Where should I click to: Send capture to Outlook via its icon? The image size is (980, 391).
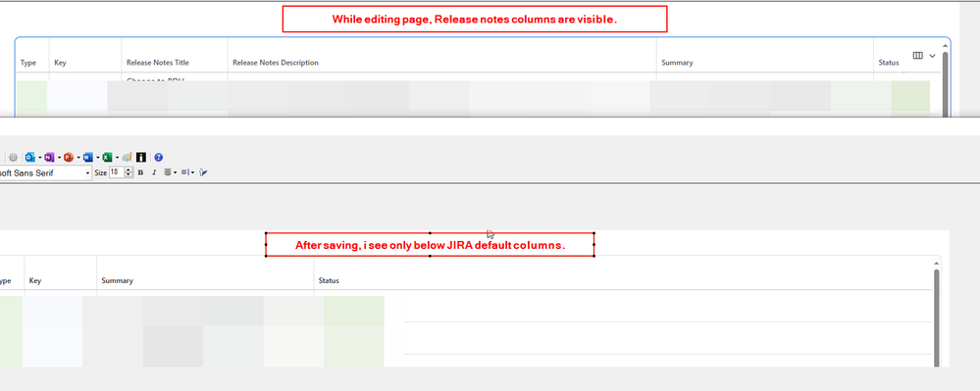pyautogui.click(x=30, y=158)
